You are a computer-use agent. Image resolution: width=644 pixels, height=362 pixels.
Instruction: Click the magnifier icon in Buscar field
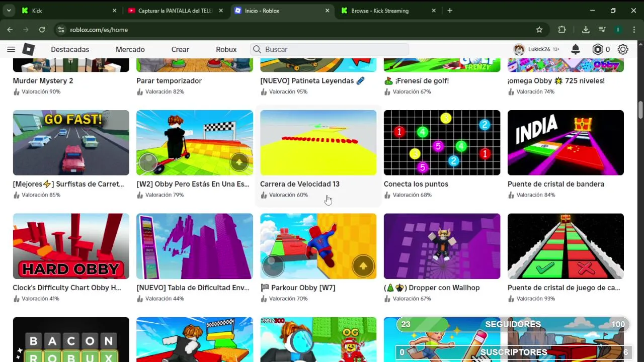click(257, 49)
